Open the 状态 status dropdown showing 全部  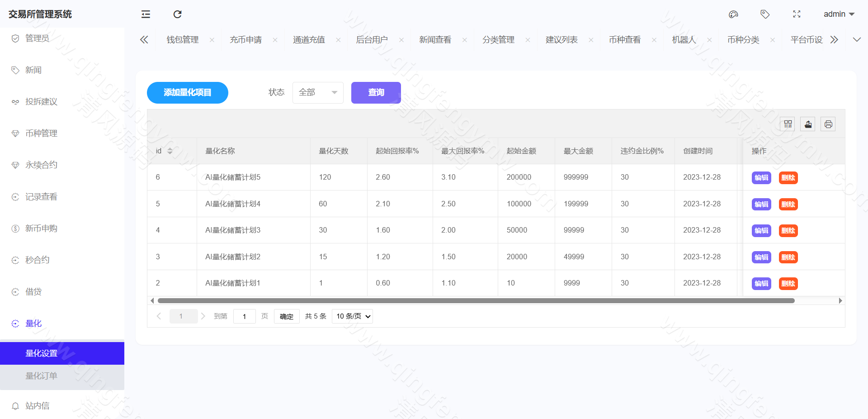coord(318,92)
